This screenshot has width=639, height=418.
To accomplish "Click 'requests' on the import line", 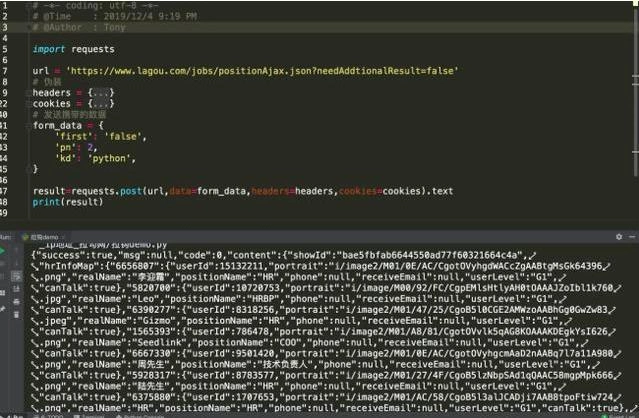I will [x=93, y=49].
